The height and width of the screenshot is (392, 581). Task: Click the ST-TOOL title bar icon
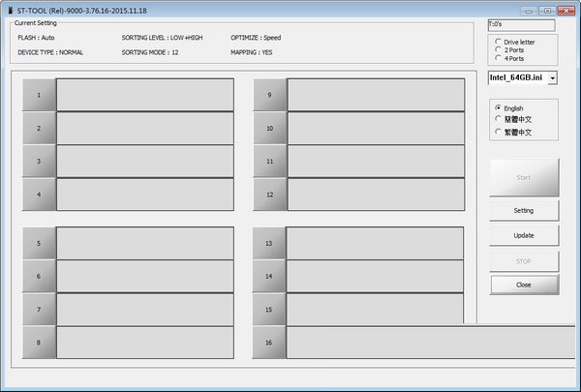(x=9, y=9)
